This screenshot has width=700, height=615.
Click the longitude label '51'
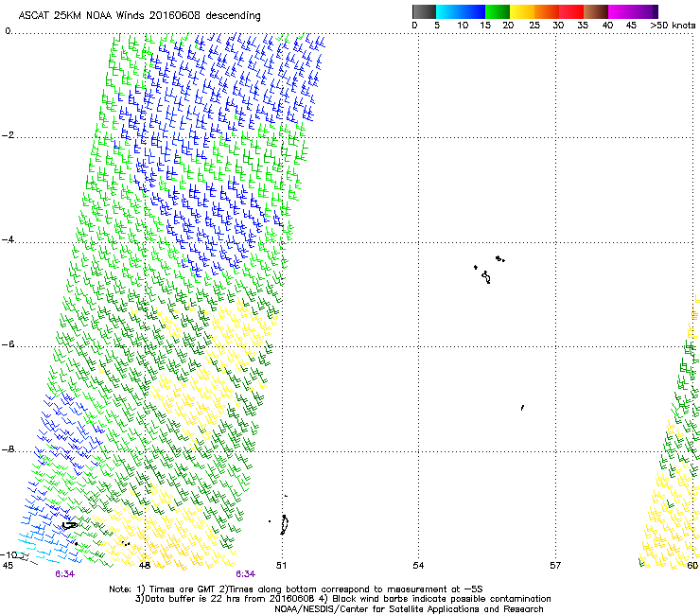[x=281, y=566]
